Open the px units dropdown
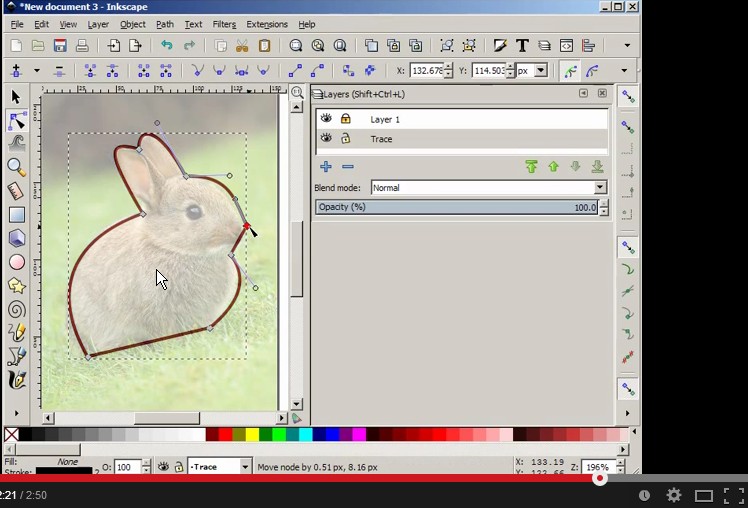The image size is (748, 508). [540, 71]
